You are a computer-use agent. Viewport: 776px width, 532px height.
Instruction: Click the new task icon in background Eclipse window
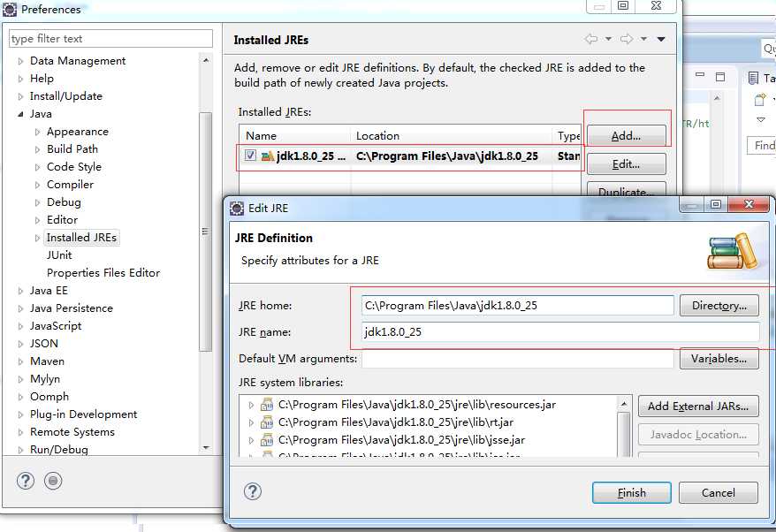coord(760,100)
